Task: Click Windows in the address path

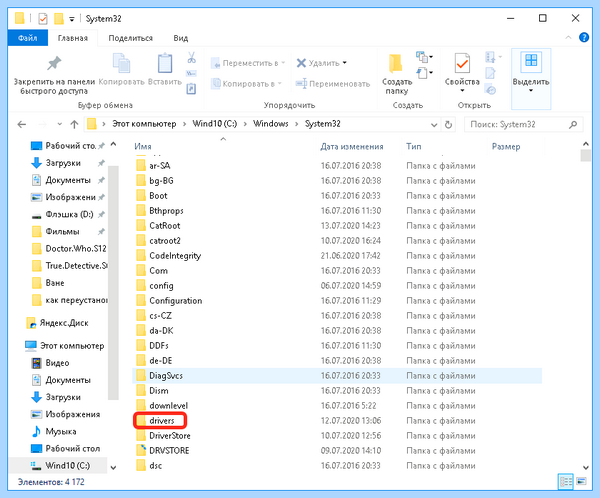Action: pyautogui.click(x=271, y=124)
